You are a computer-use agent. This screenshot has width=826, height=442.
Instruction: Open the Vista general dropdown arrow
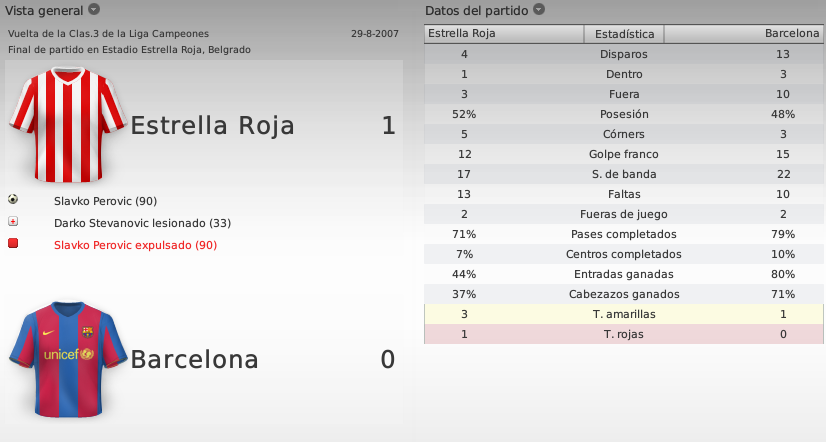point(94,9)
